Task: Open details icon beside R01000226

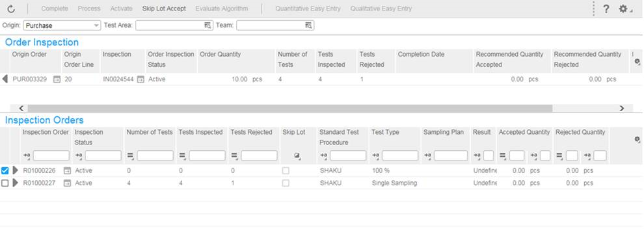Action: [67, 171]
